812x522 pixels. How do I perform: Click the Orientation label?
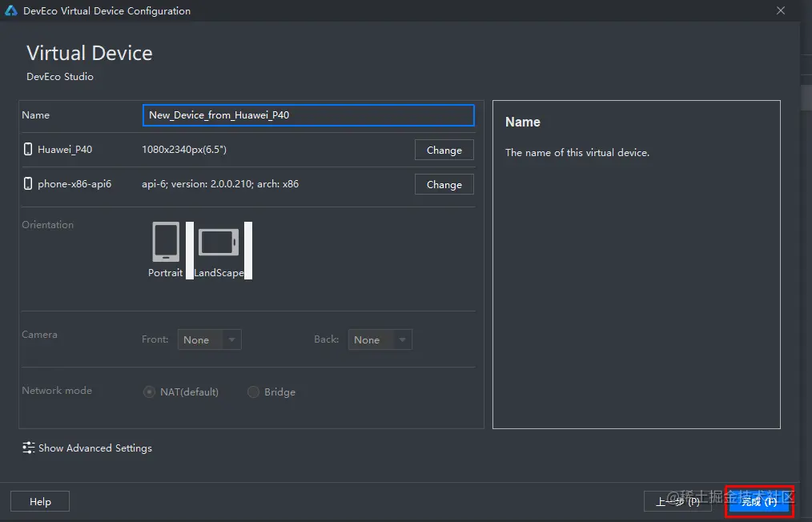pos(47,225)
